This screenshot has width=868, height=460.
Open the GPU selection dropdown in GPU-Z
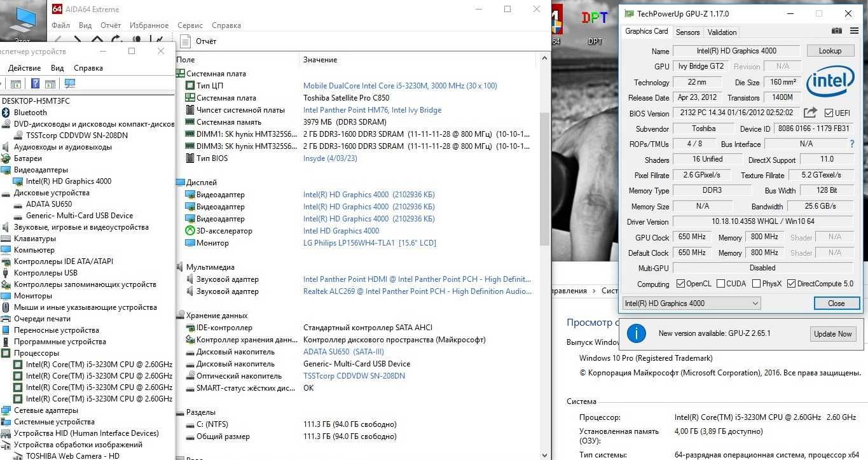pyautogui.click(x=691, y=303)
